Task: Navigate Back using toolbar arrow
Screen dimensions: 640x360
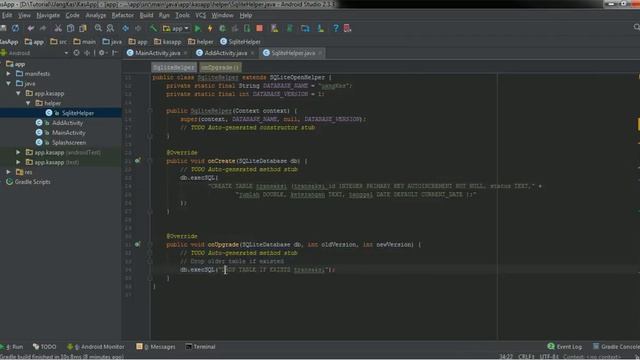Action: click(x=126, y=28)
